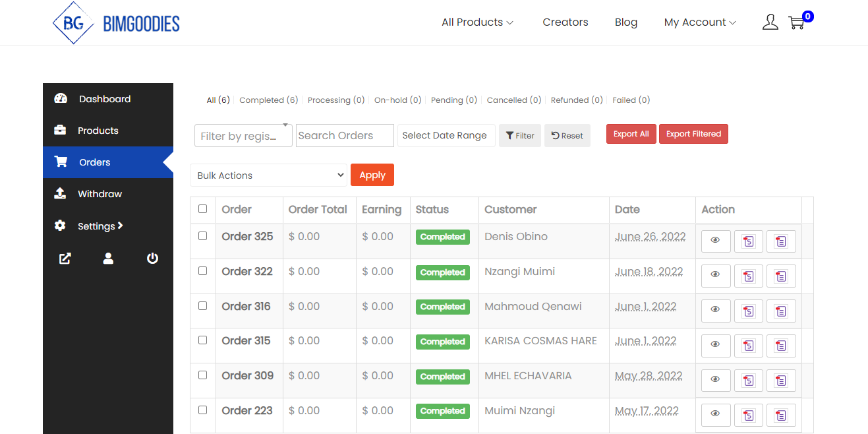868x434 pixels.
Task: Click the Reset button
Action: 567,135
